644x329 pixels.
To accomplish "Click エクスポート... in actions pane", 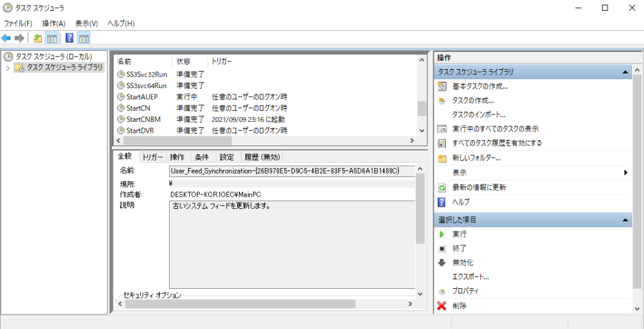I will 470,277.
